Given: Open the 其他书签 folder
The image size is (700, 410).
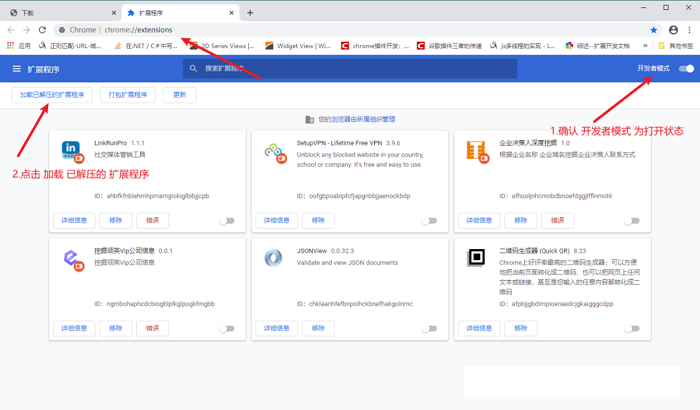Looking at the screenshot, I should [675, 46].
